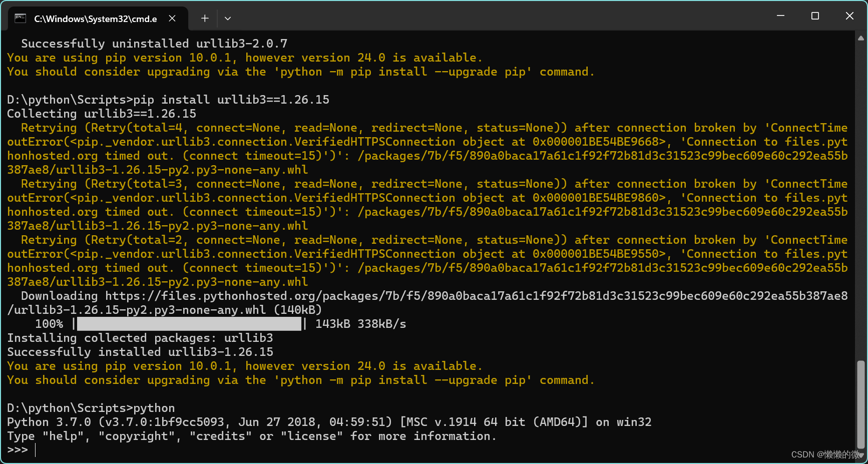Screen dimensions: 868x464
Task: Click the X to close the cmd.e tab
Action: pyautogui.click(x=172, y=18)
